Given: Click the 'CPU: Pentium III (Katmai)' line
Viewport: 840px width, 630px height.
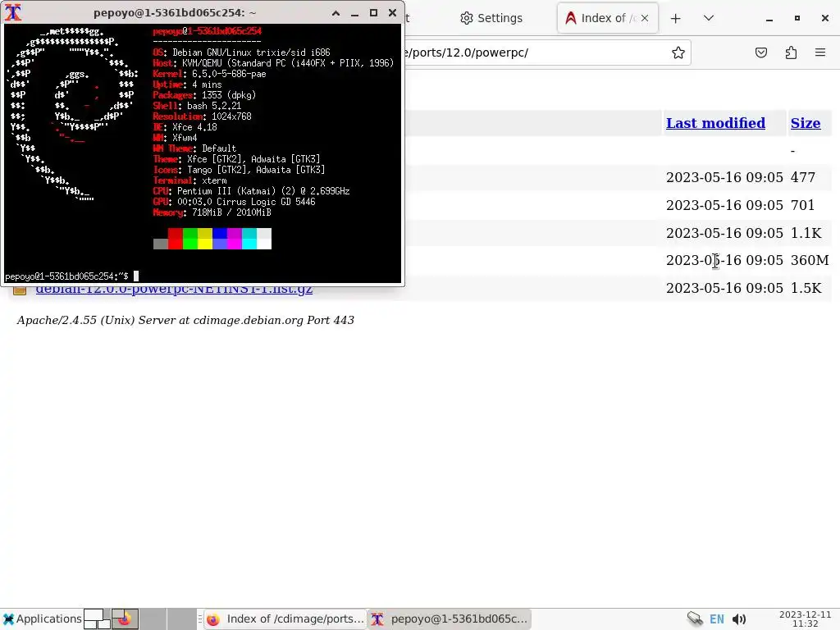Looking at the screenshot, I should coord(251,191).
